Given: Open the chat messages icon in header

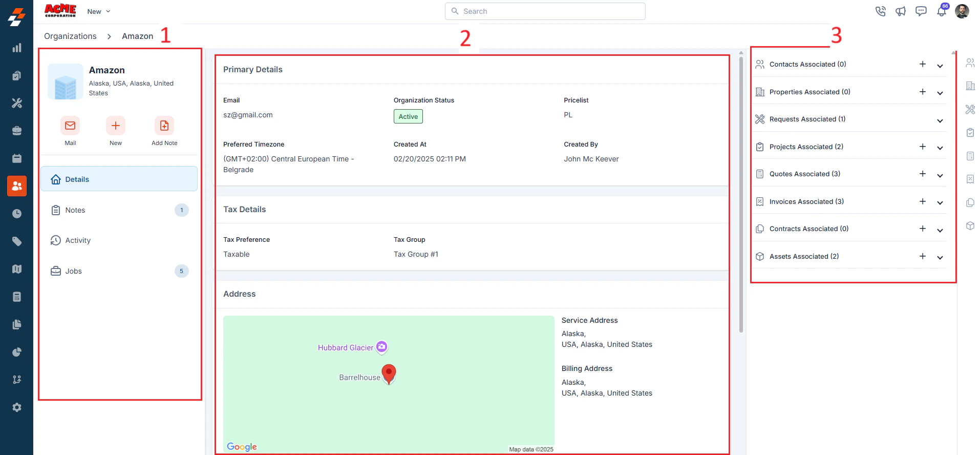Looking at the screenshot, I should 921,11.
